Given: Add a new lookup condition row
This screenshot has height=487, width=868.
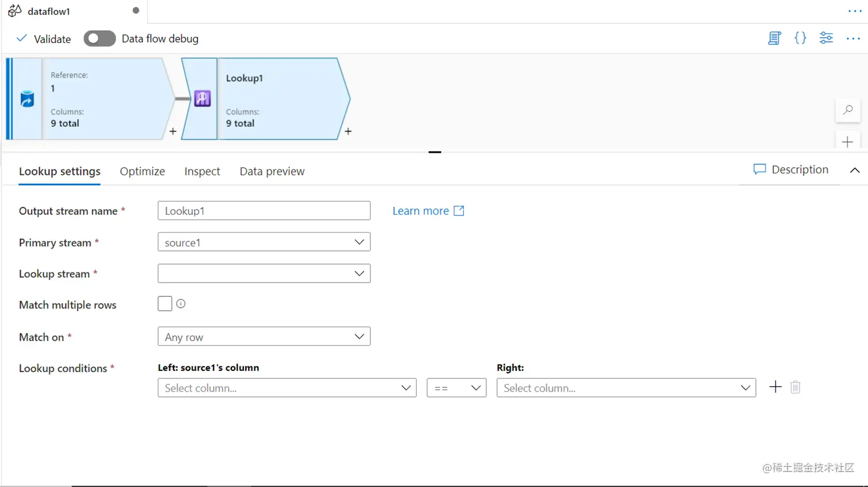Looking at the screenshot, I should click(775, 387).
